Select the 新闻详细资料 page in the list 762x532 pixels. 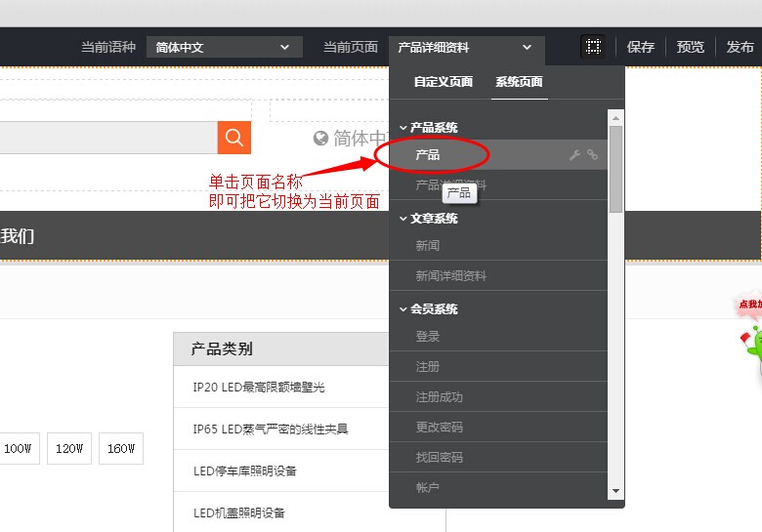tap(450, 276)
